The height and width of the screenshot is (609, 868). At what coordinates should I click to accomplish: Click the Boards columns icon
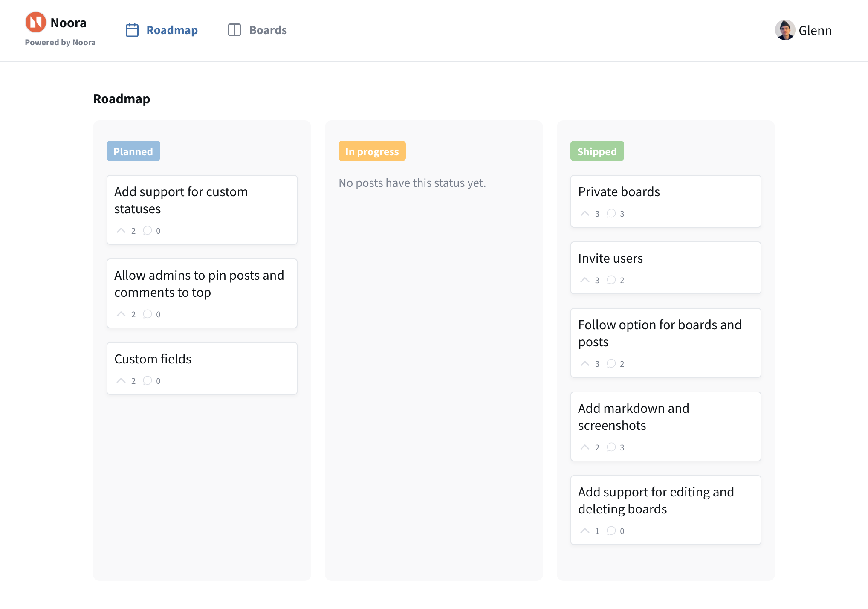coord(234,30)
